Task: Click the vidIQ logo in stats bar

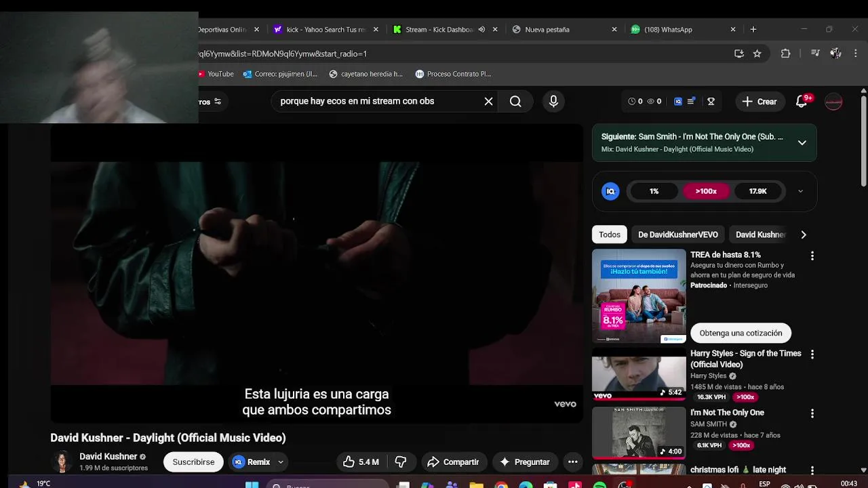Action: pyautogui.click(x=610, y=191)
